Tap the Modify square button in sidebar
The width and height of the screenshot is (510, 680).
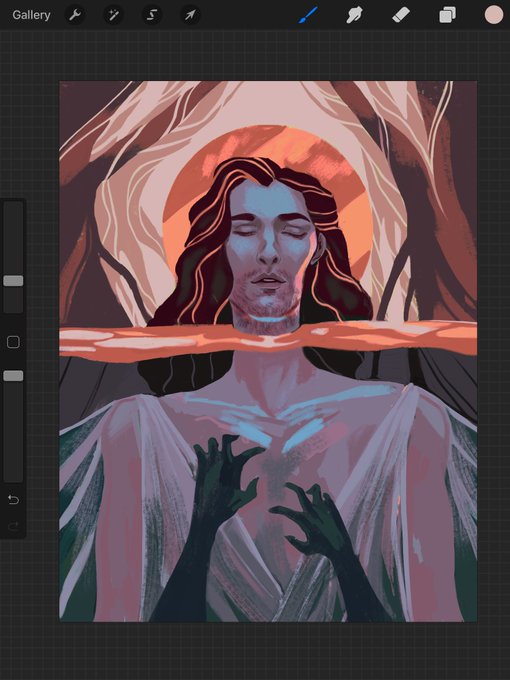click(x=13, y=342)
